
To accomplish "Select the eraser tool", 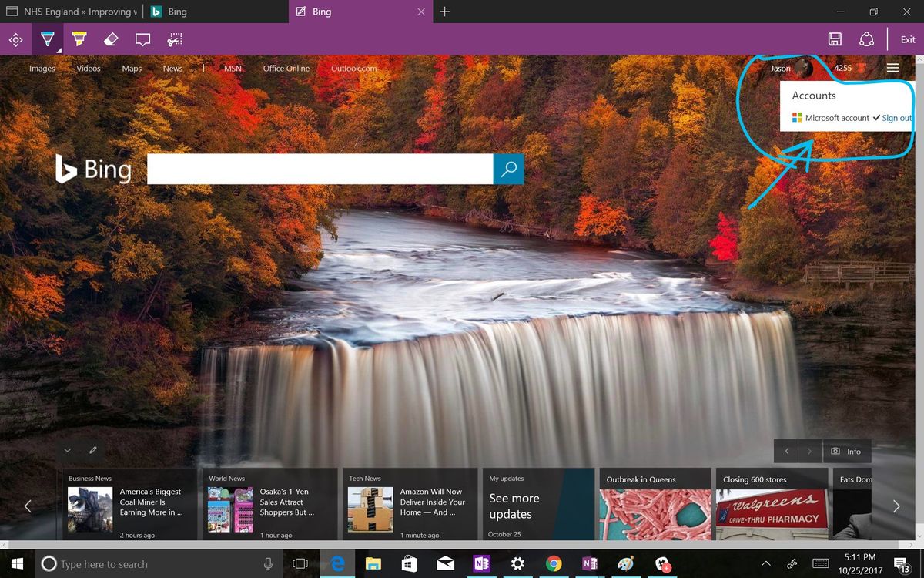I will click(110, 39).
